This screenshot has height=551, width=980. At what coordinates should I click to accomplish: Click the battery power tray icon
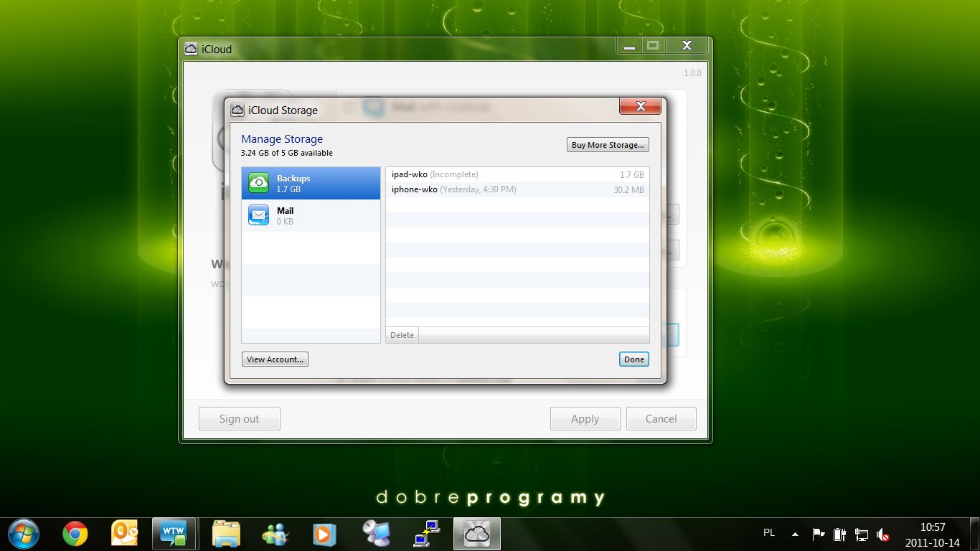(x=840, y=534)
